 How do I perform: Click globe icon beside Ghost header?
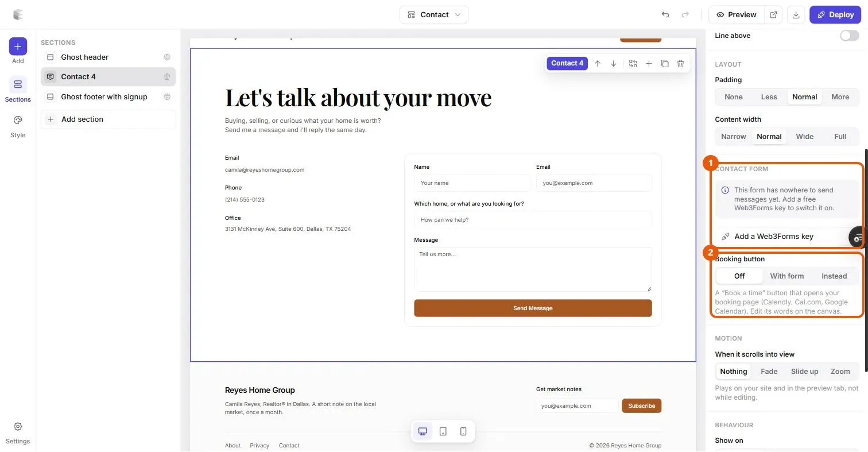(167, 57)
